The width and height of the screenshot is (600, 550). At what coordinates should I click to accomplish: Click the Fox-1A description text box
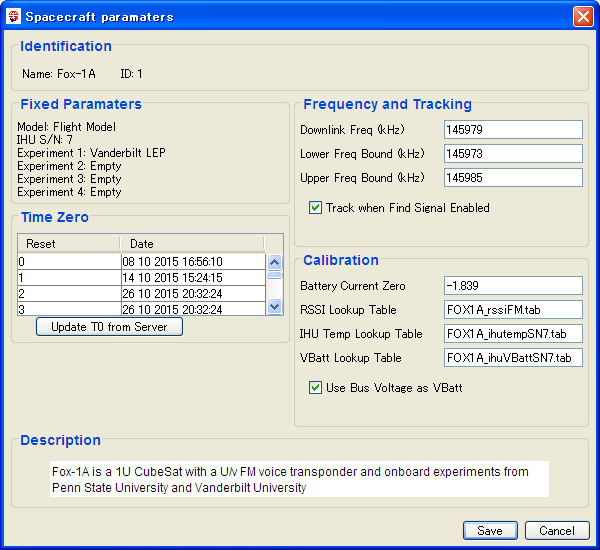[299, 479]
